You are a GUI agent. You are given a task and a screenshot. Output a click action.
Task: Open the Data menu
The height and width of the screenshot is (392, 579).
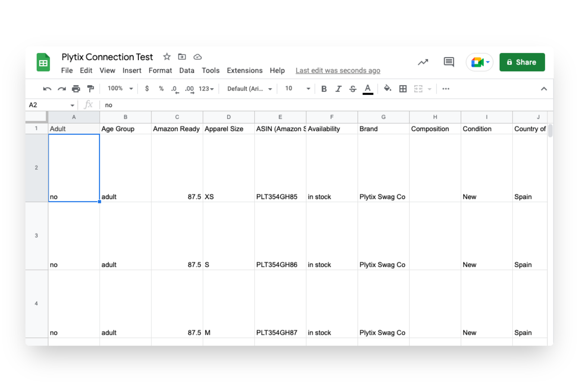click(x=187, y=71)
